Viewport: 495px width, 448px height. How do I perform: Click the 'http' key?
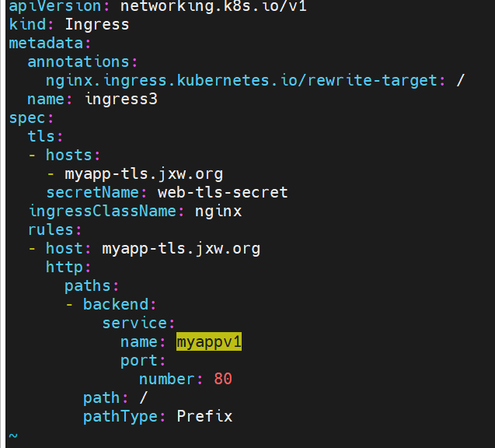coord(64,268)
